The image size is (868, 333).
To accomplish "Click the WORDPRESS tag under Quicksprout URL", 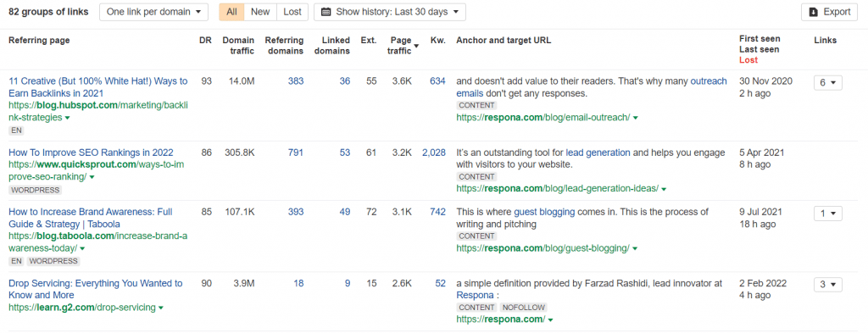I will [35, 190].
